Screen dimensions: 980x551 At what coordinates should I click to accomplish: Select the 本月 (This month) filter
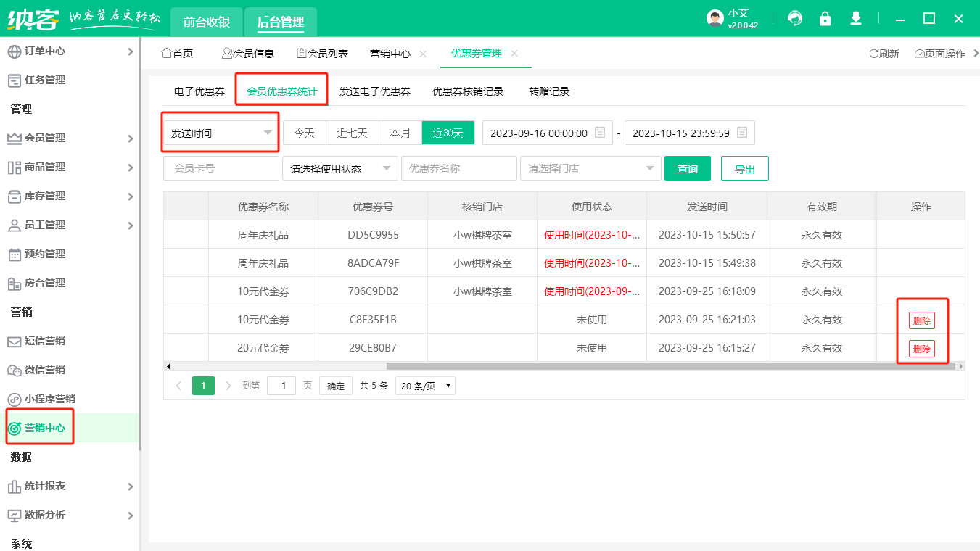point(400,133)
